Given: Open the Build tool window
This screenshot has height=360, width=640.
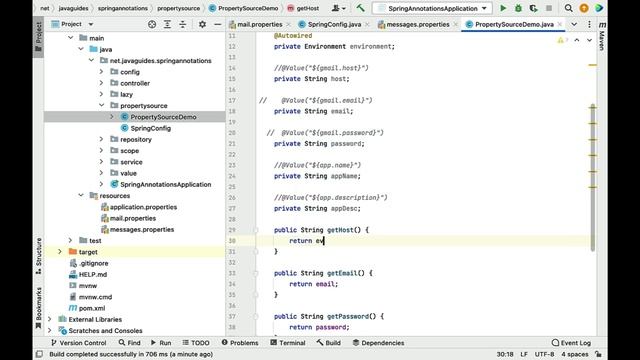Looking at the screenshot, I should coord(329,343).
